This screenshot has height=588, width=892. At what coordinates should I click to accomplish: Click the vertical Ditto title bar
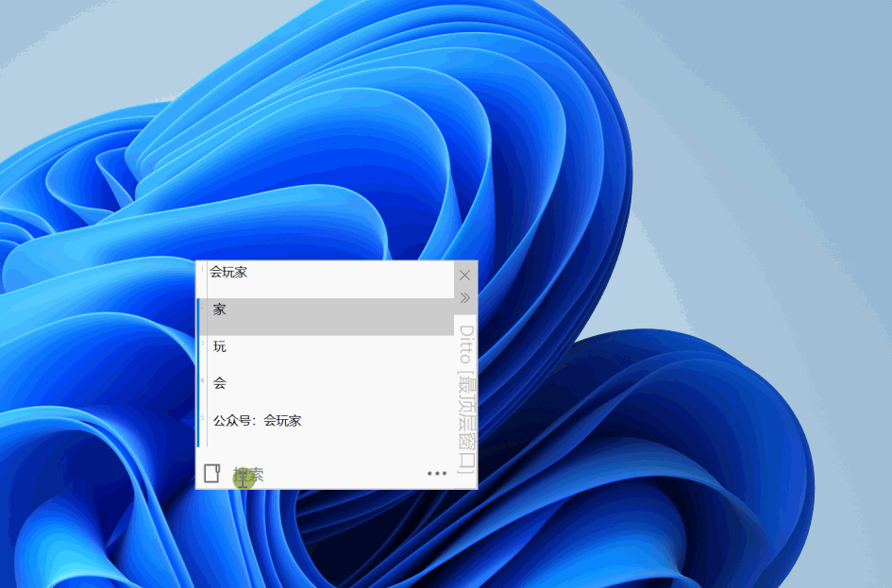click(x=466, y=399)
